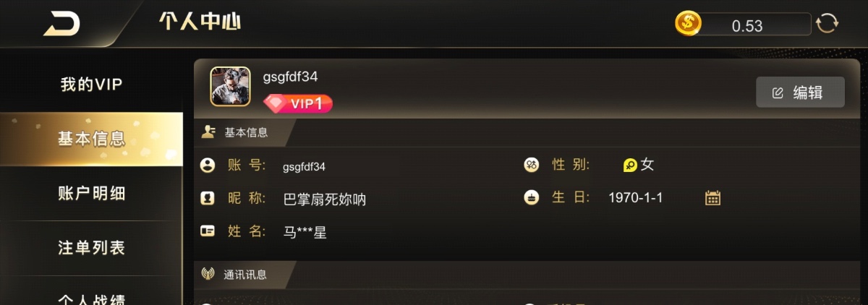Click the back arrow icon
The image size is (868, 305).
pyautogui.click(x=61, y=24)
